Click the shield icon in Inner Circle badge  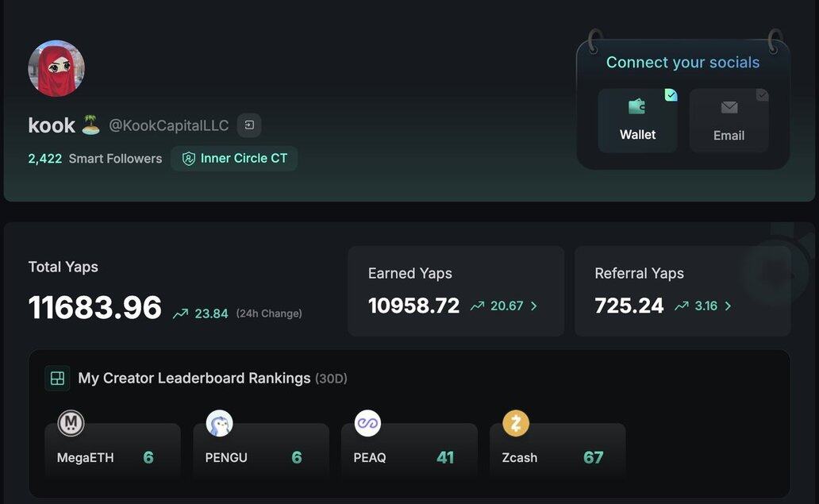pos(189,159)
